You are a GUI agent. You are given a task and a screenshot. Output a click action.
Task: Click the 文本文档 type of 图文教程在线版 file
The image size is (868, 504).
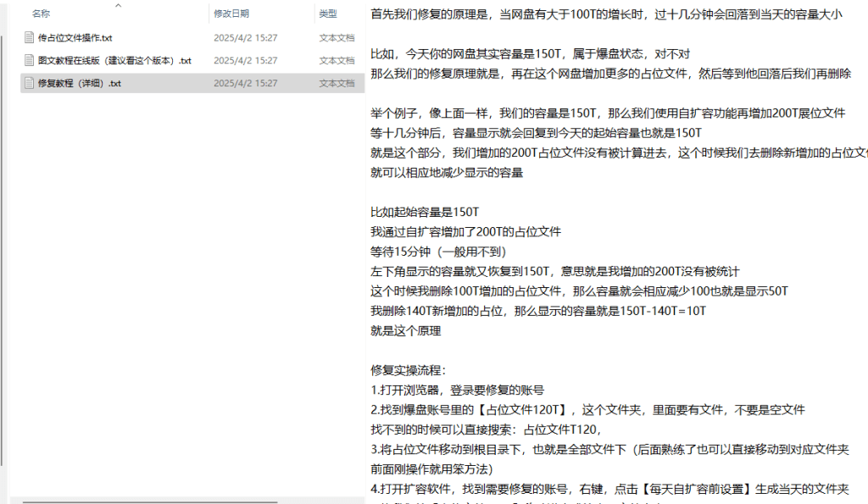click(x=337, y=60)
